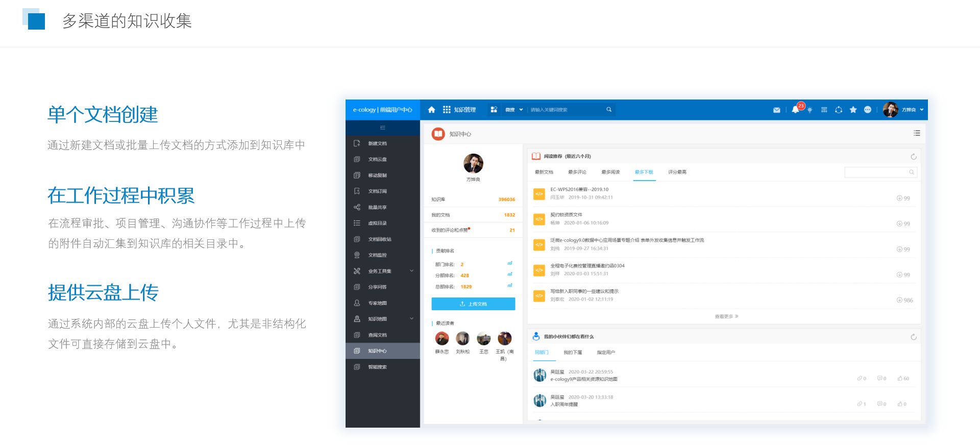Expand the 业务工具集 sidebar menu
The image size is (980, 446).
point(411,271)
